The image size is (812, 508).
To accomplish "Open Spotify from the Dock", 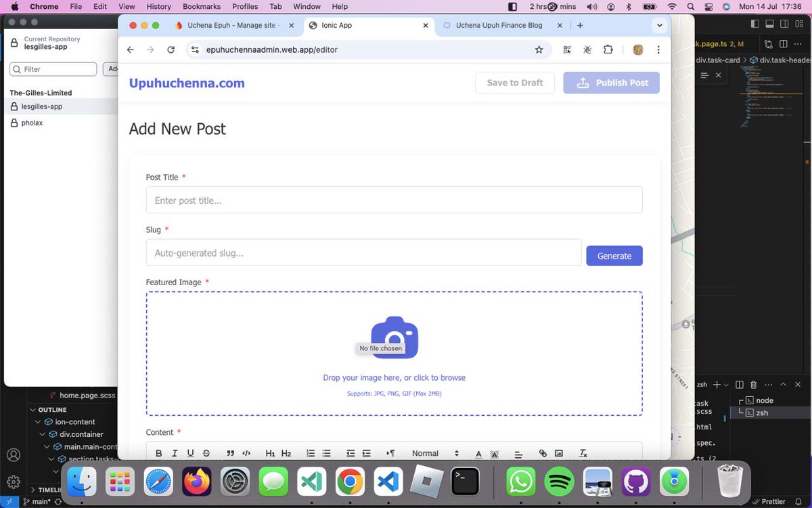I will (559, 482).
